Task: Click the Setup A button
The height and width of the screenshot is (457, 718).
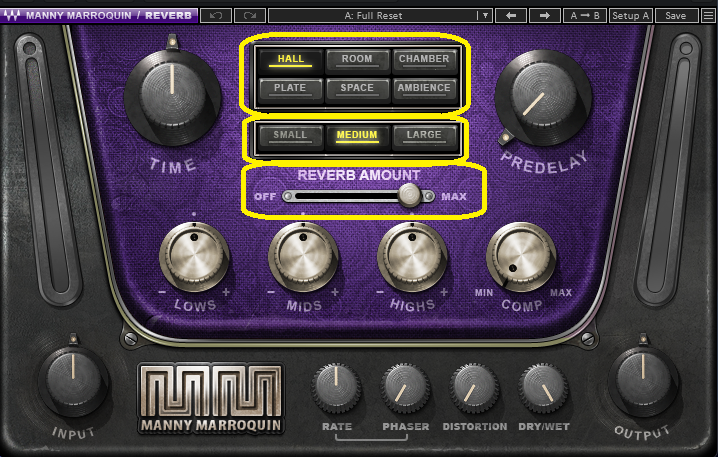Action: 631,16
